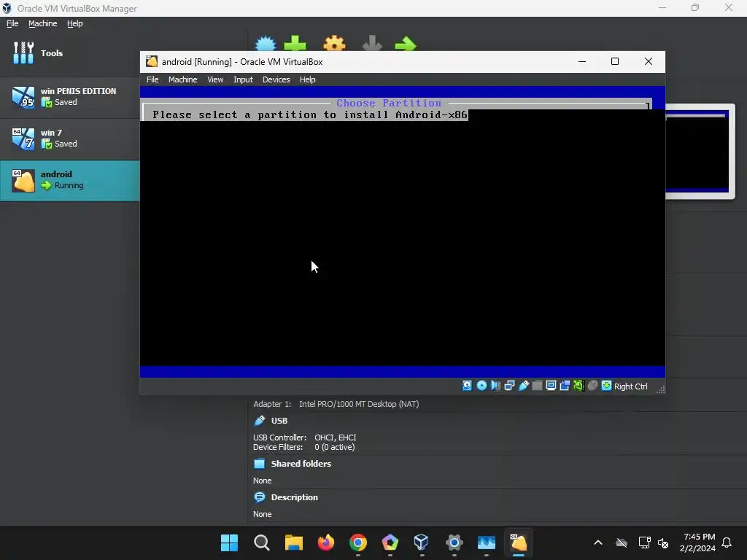The height and width of the screenshot is (560, 747).
Task: Click the green plus Add machine icon in Manager
Action: tap(295, 44)
